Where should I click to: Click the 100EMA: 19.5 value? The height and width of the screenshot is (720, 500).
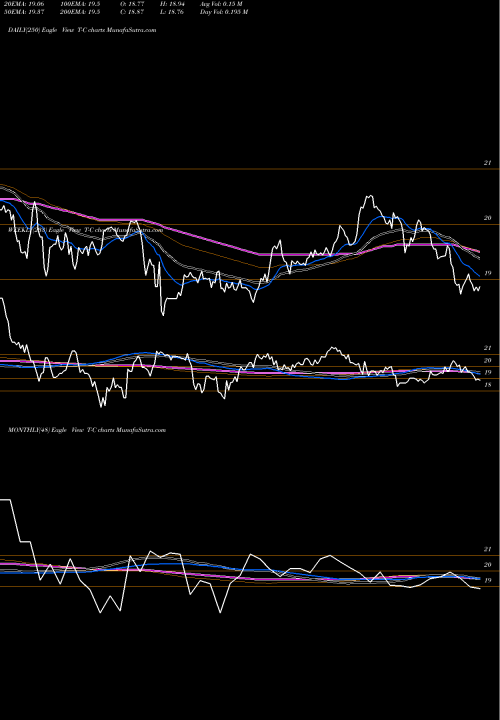pos(80,4)
